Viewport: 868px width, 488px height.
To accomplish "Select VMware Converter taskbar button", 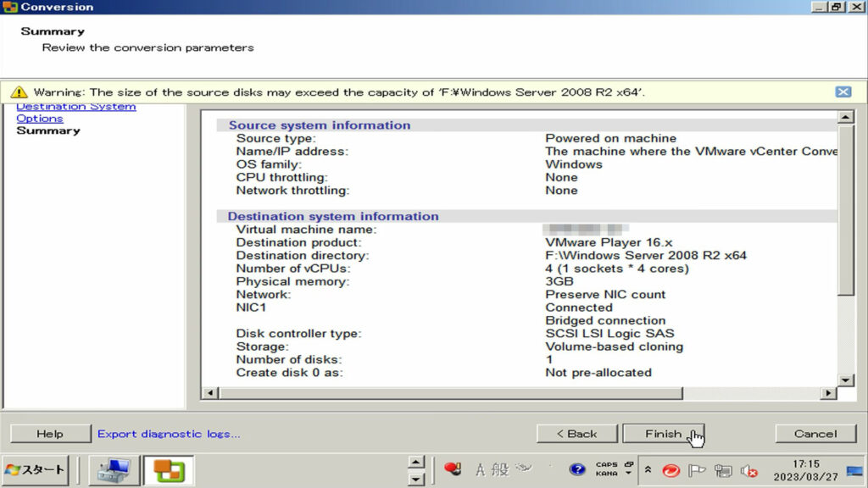I will click(x=169, y=471).
